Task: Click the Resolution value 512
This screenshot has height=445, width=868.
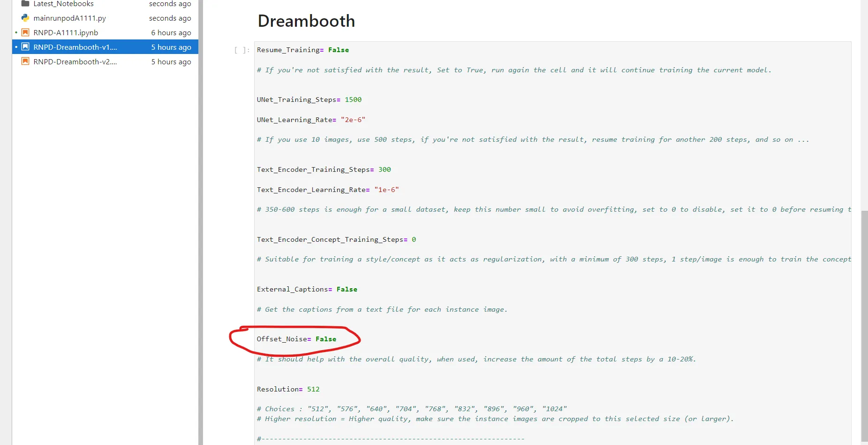Action: pos(313,390)
